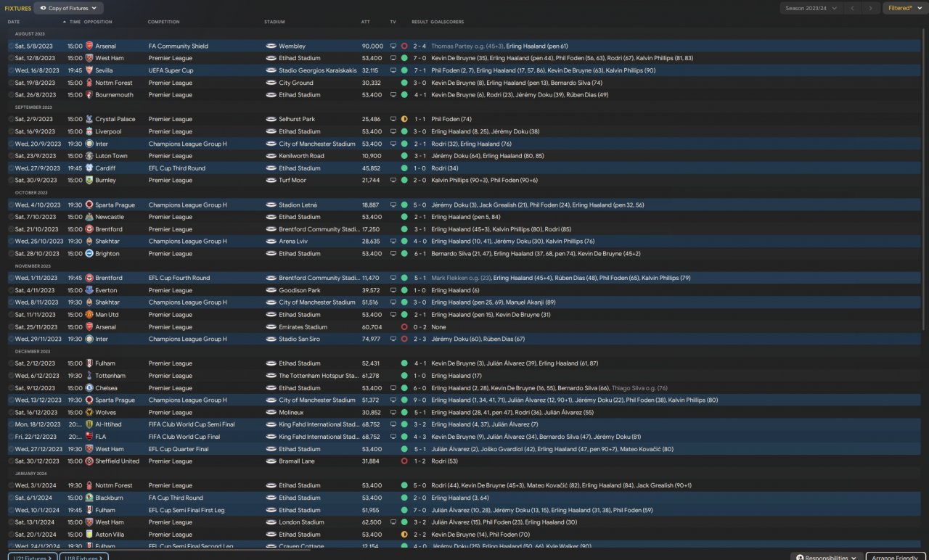The image size is (929, 560).
Task: Tick the checkbox for Wed, 20/9/2023 Inter
Action: [11, 144]
